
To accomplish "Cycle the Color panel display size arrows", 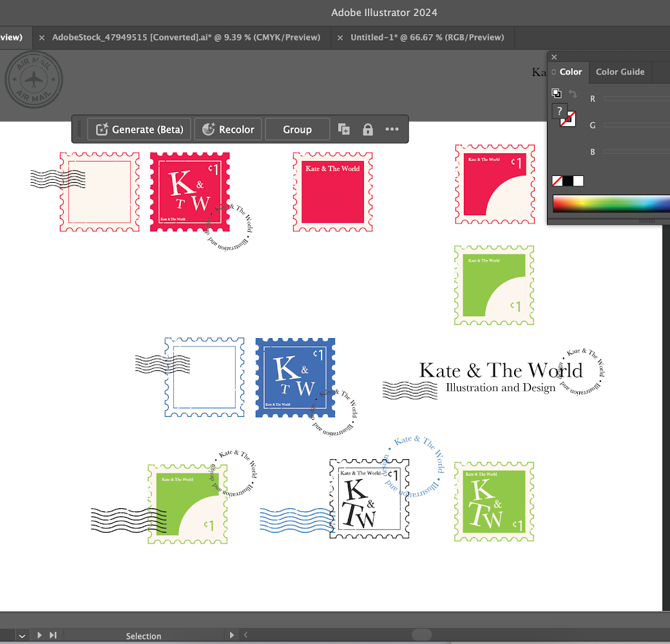I will pyautogui.click(x=554, y=71).
